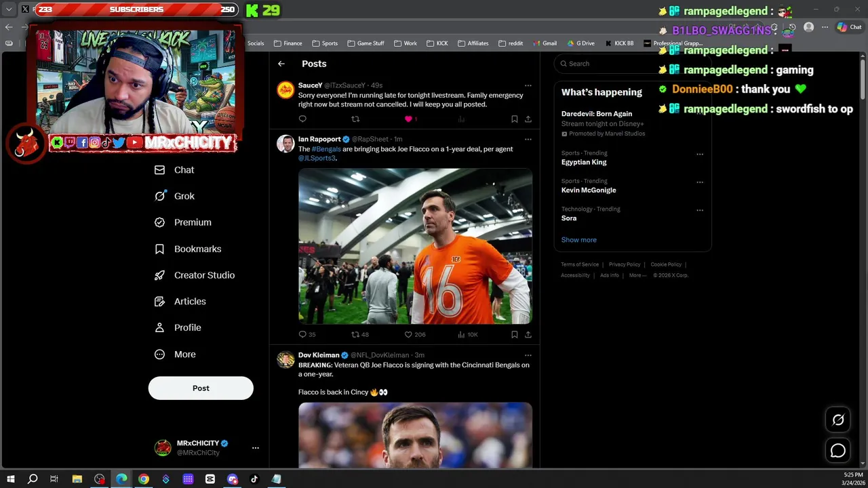This screenshot has width=868, height=488.
Task: Switch to Google Chrome in taskbar
Action: coord(144,479)
